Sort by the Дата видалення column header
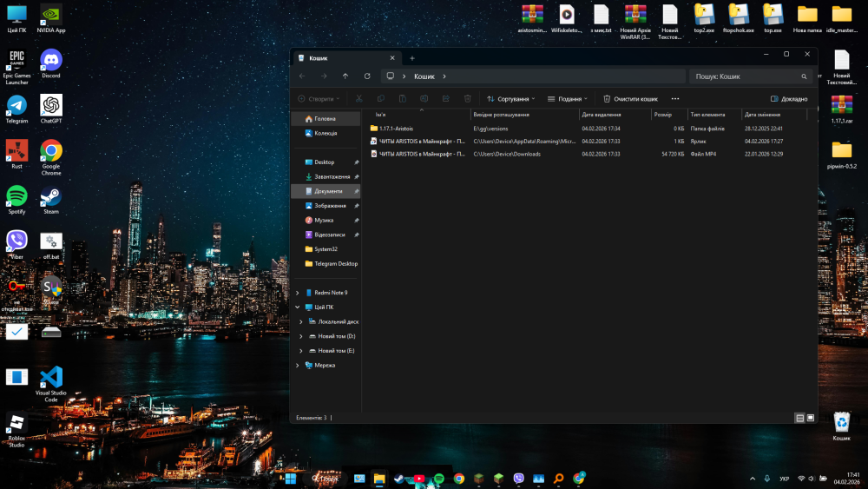 coord(615,114)
